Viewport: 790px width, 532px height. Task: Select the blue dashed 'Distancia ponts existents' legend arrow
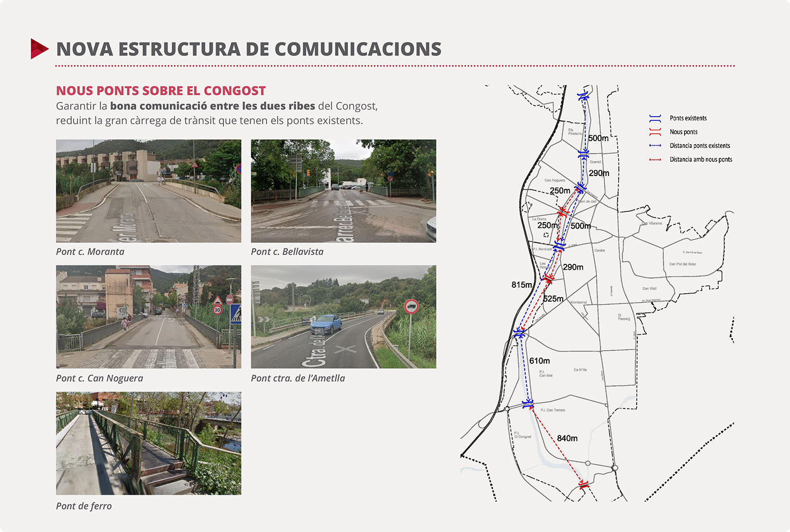(x=655, y=146)
